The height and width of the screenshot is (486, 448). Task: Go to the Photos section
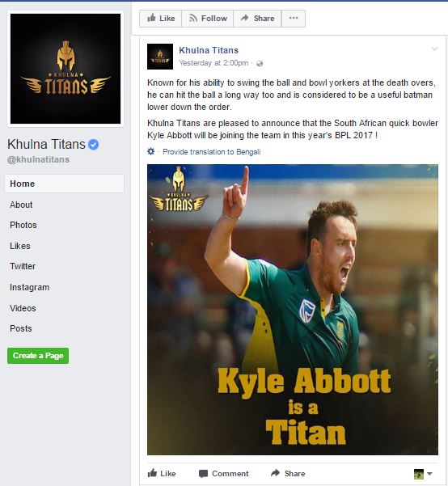coord(23,225)
